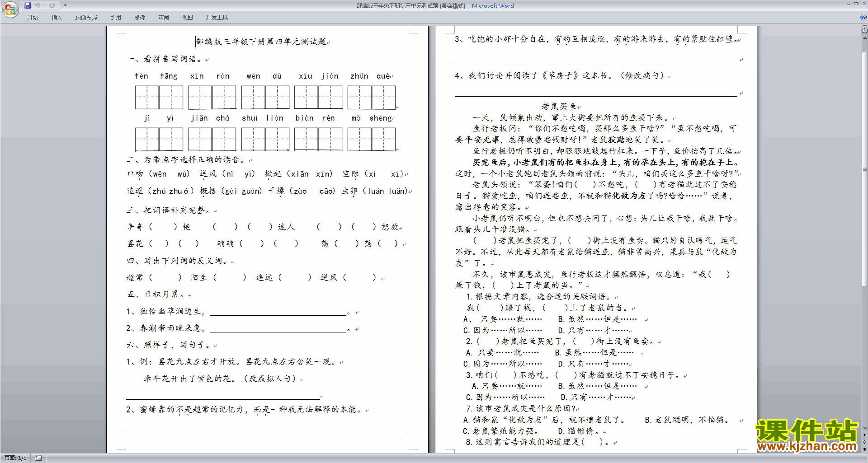Click the document title 部编版三年级下册第四单元测试题

(261, 42)
